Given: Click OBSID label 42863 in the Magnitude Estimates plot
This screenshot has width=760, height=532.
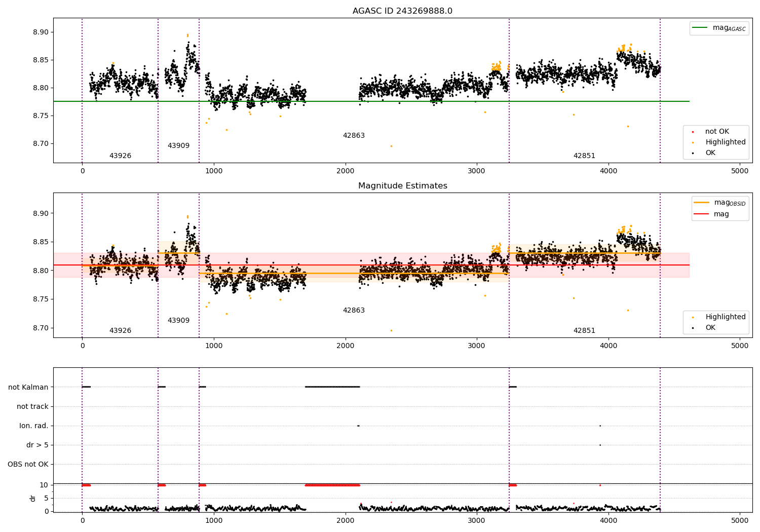Looking at the screenshot, I should pos(354,311).
